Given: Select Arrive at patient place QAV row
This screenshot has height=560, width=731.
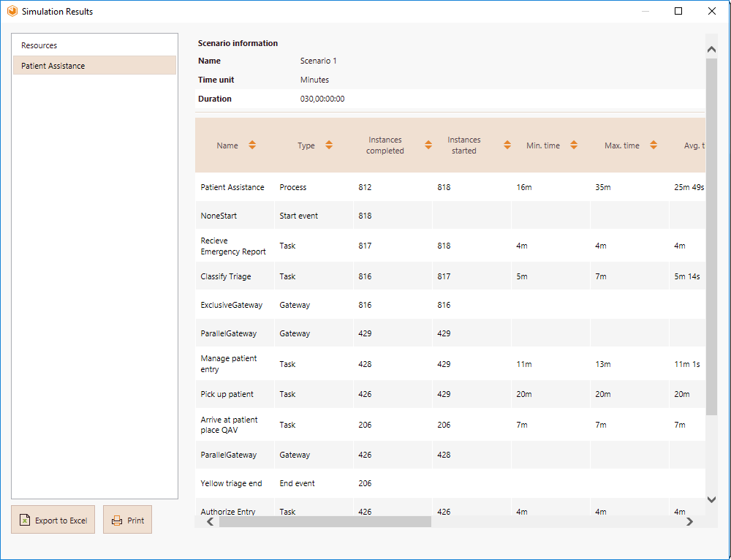Looking at the screenshot, I should [x=229, y=424].
